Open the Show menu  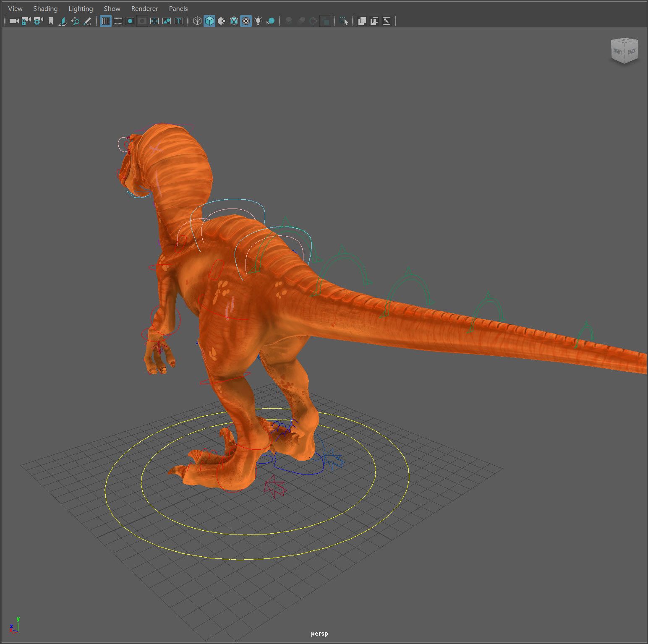(x=112, y=8)
